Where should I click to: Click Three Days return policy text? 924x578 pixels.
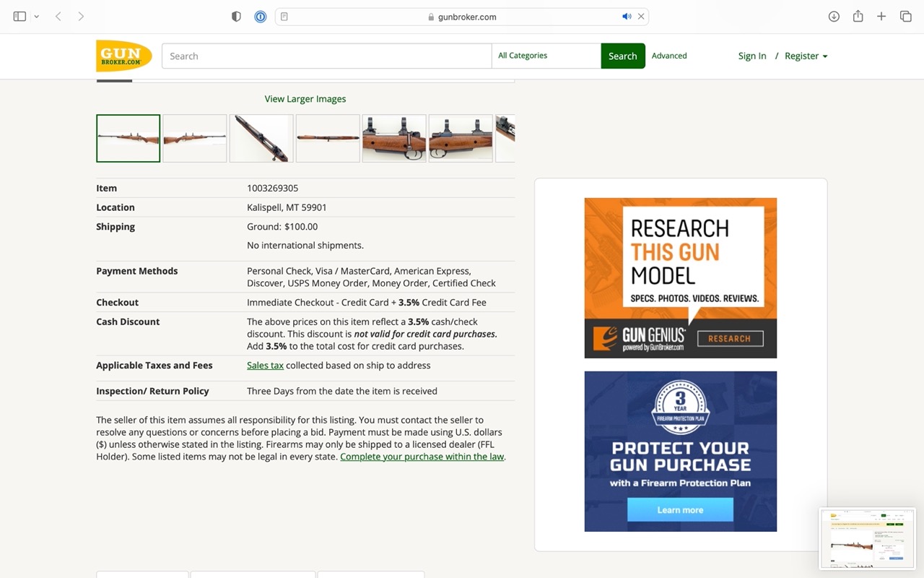coord(342,391)
